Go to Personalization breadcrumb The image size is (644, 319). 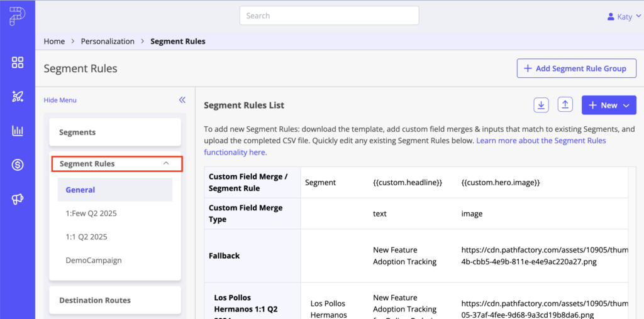pyautogui.click(x=108, y=41)
